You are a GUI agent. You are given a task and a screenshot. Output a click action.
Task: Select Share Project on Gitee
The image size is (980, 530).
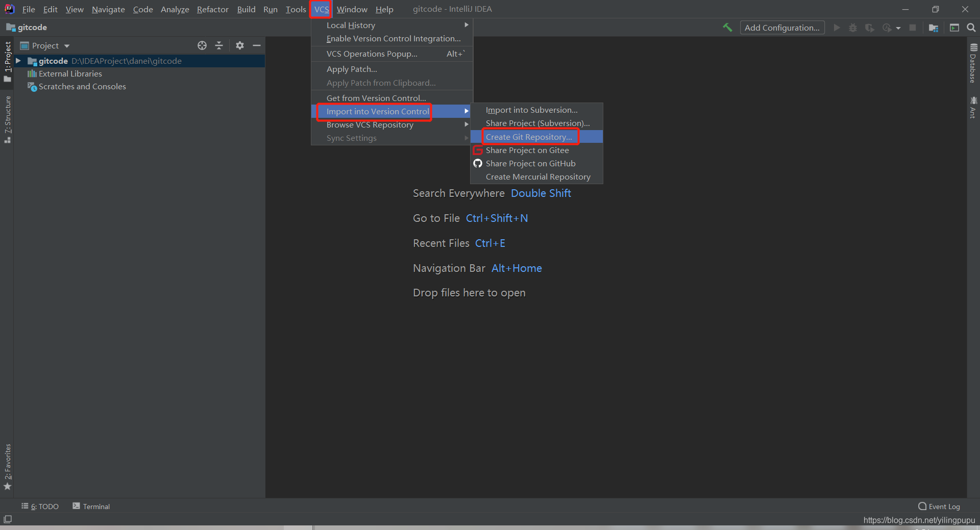point(536,150)
